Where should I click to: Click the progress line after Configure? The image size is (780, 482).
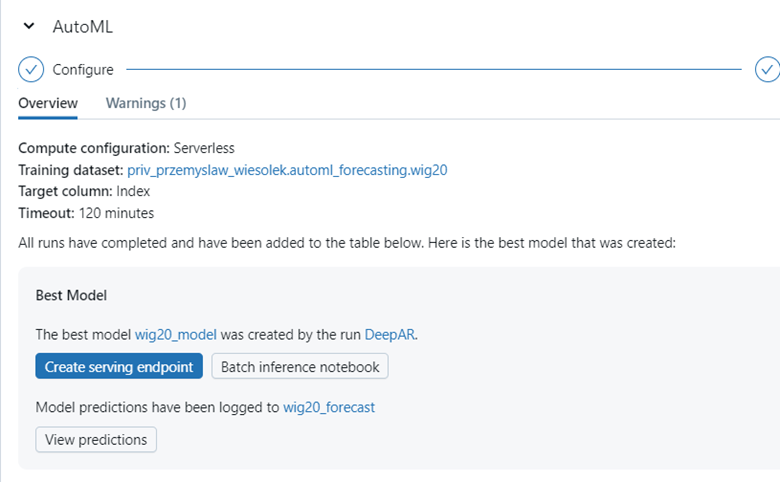[434, 69]
